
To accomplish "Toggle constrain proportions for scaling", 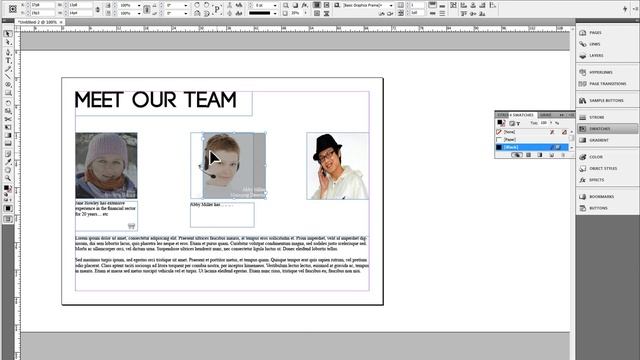I will click(x=147, y=9).
